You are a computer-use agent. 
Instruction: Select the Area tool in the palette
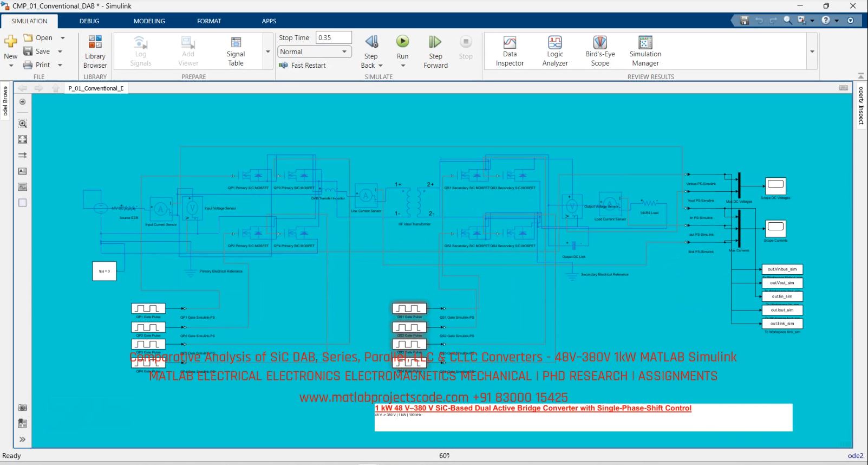pos(22,203)
